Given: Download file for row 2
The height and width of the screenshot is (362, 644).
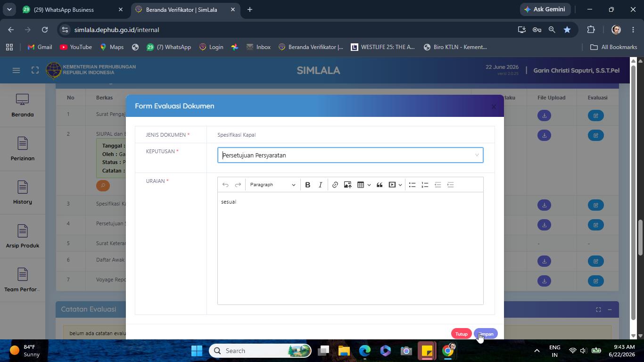Looking at the screenshot, I should (544, 135).
